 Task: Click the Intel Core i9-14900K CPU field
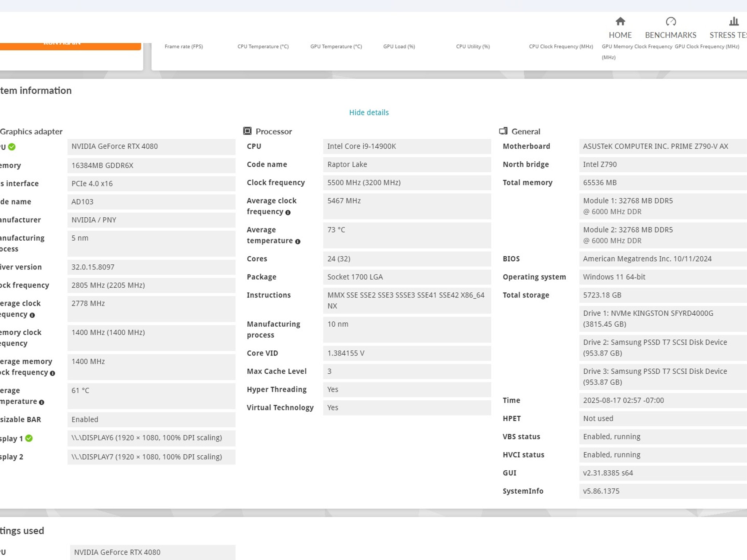(407, 146)
